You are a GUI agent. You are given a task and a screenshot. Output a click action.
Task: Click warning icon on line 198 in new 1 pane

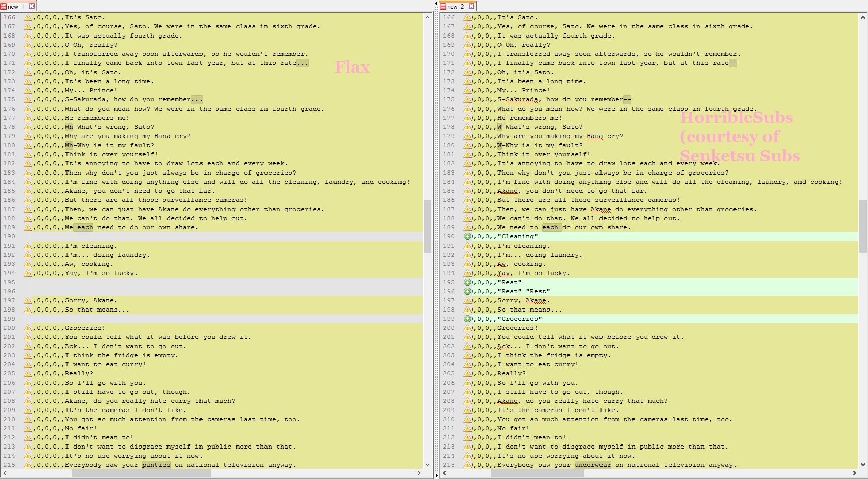[28, 310]
